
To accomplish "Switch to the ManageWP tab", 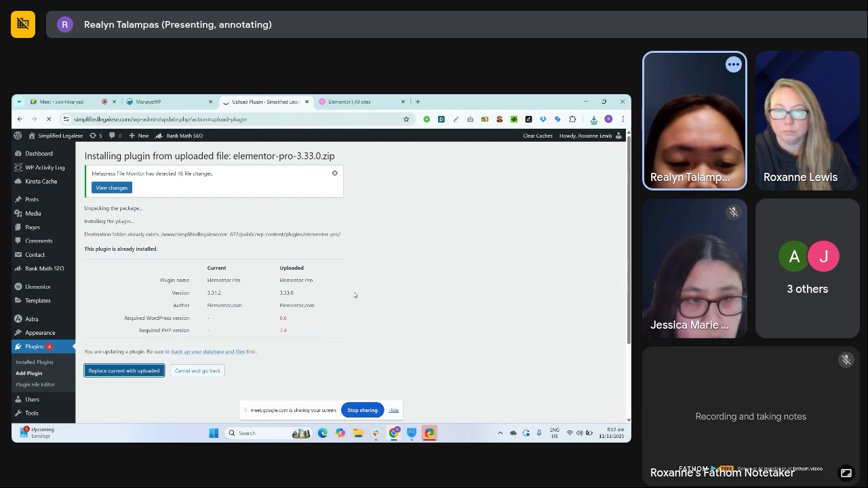I will 168,102.
